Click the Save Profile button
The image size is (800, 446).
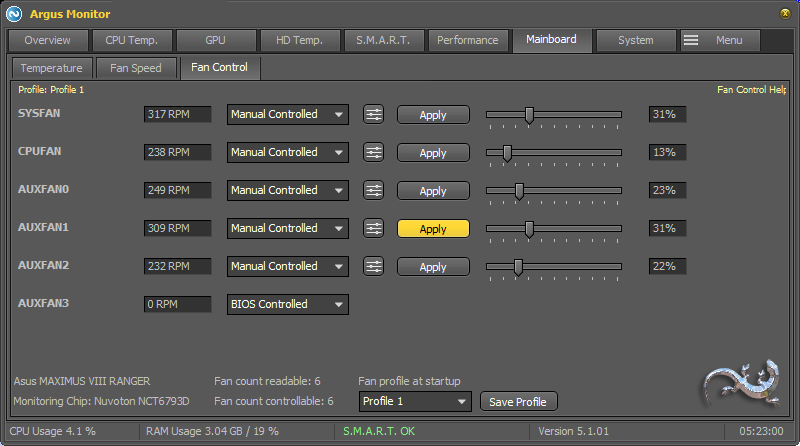pyautogui.click(x=518, y=402)
